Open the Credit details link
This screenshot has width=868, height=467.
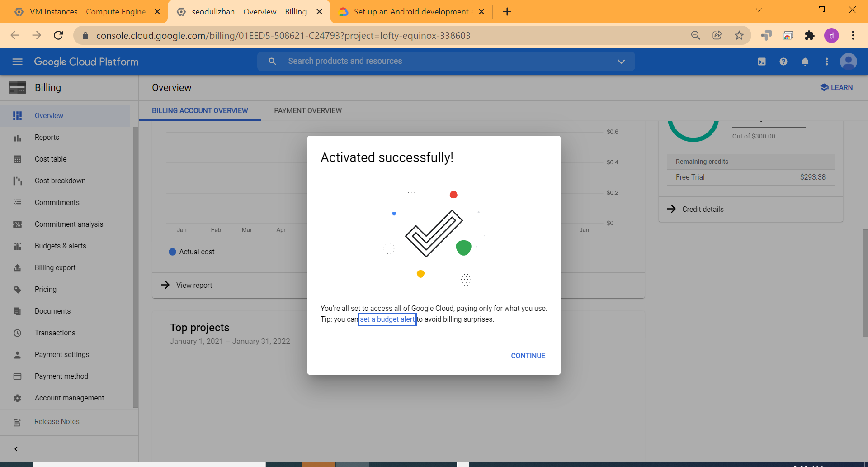695,209
